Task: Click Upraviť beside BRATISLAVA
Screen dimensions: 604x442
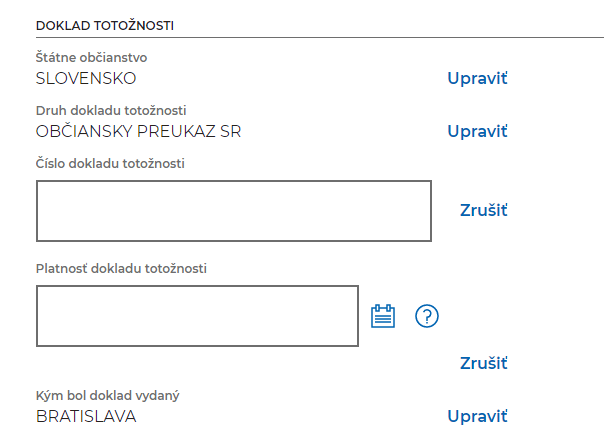Action: 477,417
